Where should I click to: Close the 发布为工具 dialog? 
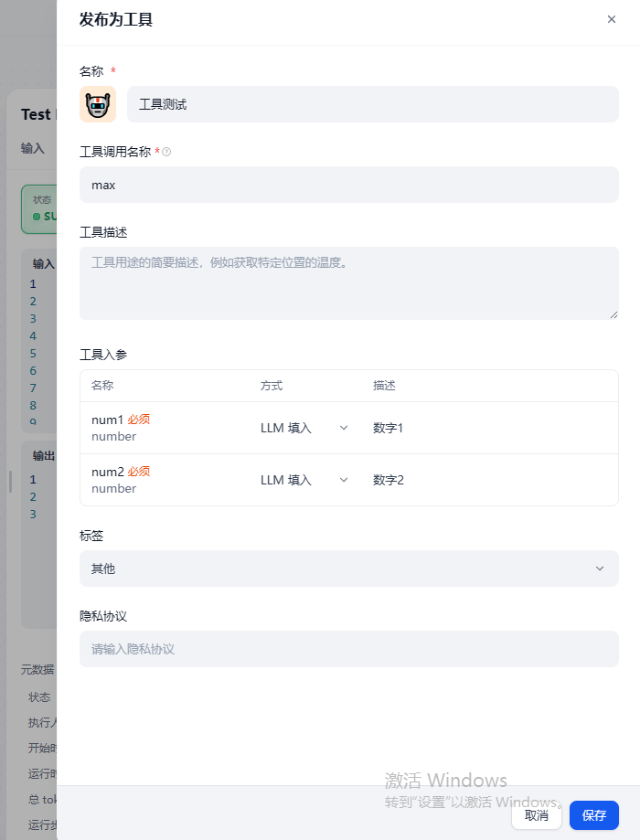[x=611, y=19]
